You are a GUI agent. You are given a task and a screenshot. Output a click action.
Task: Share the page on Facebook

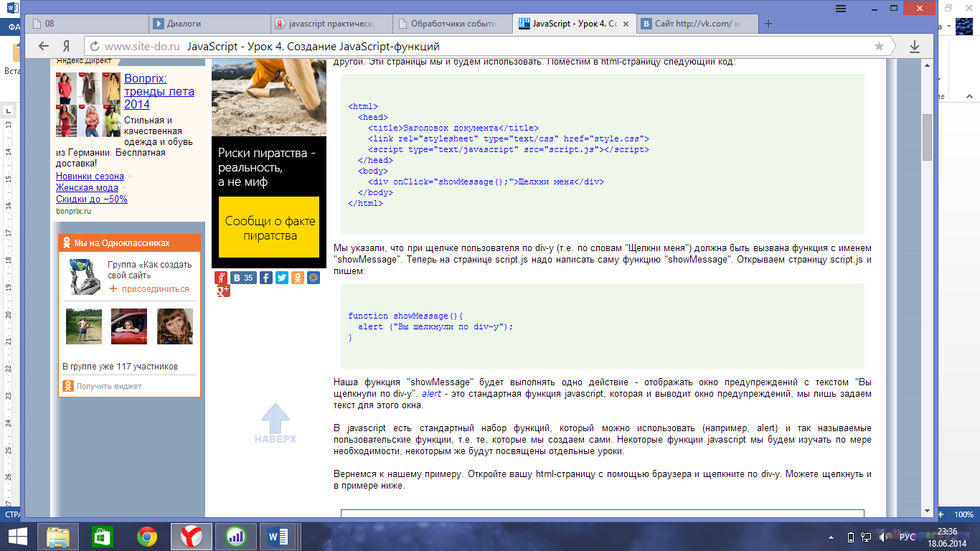point(266,278)
